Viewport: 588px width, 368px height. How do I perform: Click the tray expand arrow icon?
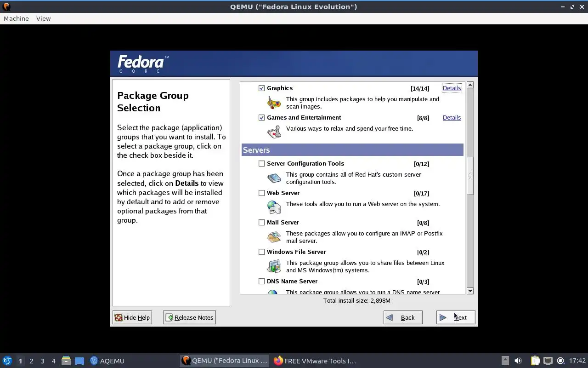(x=505, y=361)
